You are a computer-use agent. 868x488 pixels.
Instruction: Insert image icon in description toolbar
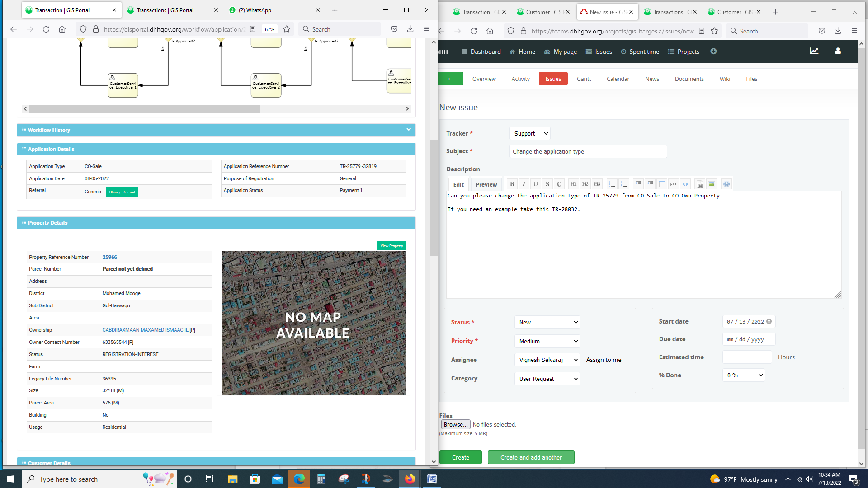pos(712,184)
